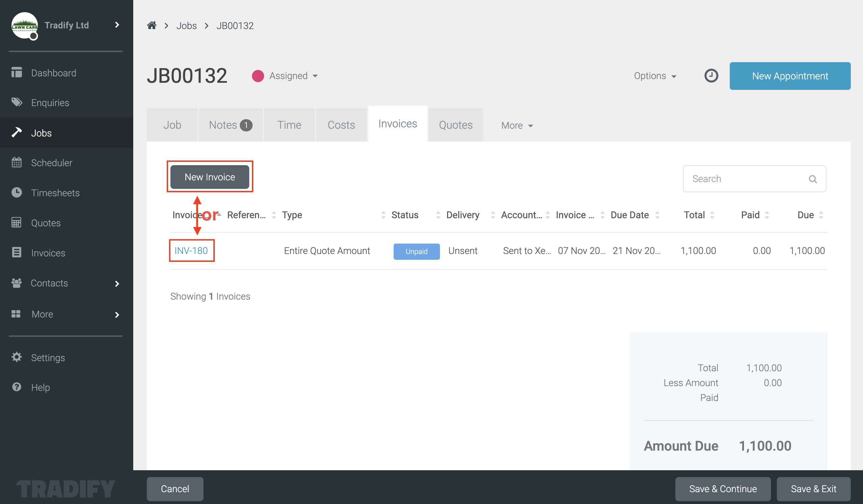This screenshot has width=863, height=504.
Task: Click the New Invoice button
Action: tap(210, 177)
